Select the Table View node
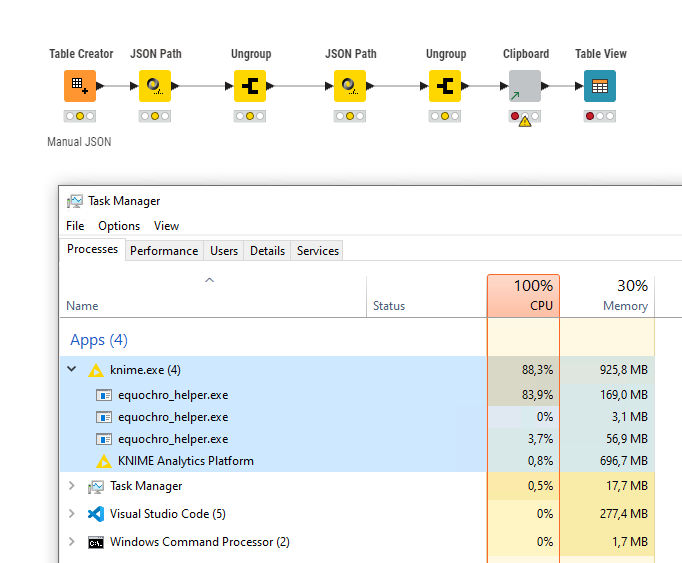 pos(600,86)
